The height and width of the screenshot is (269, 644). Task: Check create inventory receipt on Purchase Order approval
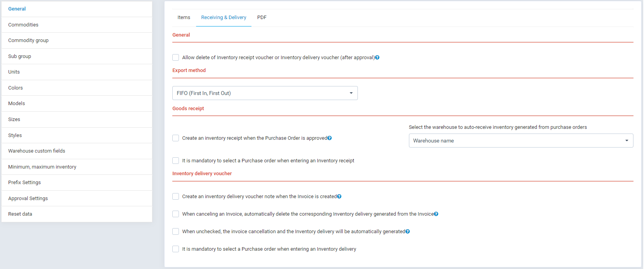tap(176, 138)
